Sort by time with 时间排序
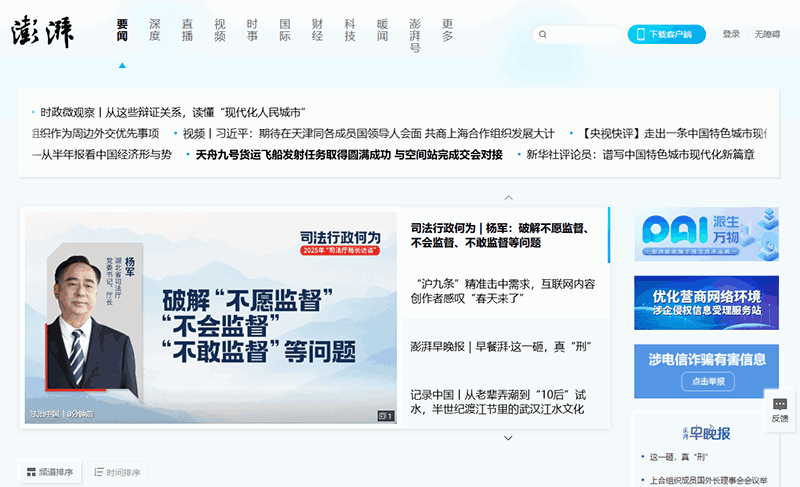 click(x=117, y=472)
